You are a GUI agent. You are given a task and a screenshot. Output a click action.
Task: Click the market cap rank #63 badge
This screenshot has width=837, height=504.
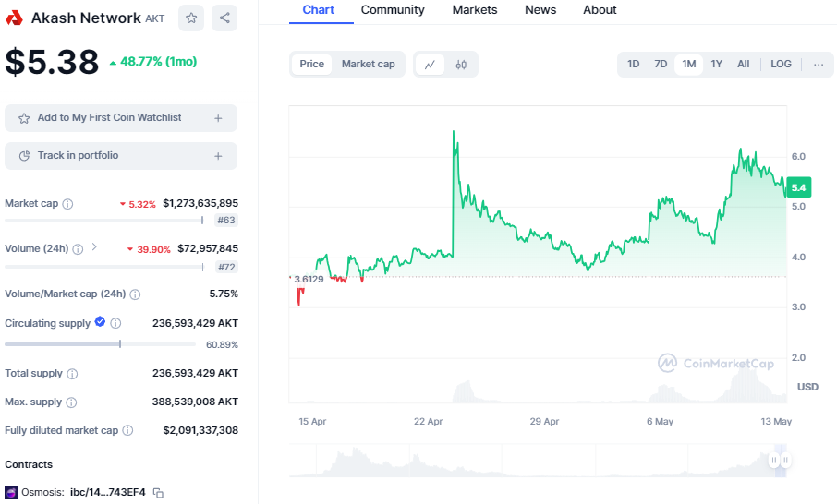(x=226, y=221)
